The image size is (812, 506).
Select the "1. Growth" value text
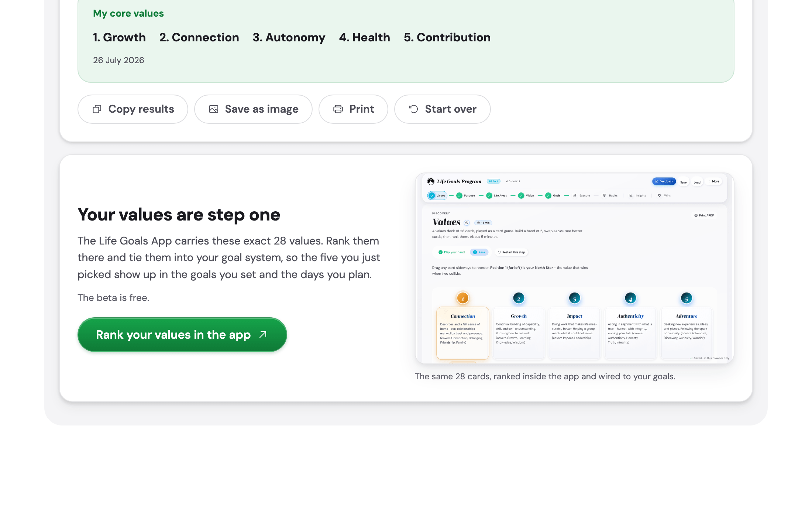coord(119,37)
